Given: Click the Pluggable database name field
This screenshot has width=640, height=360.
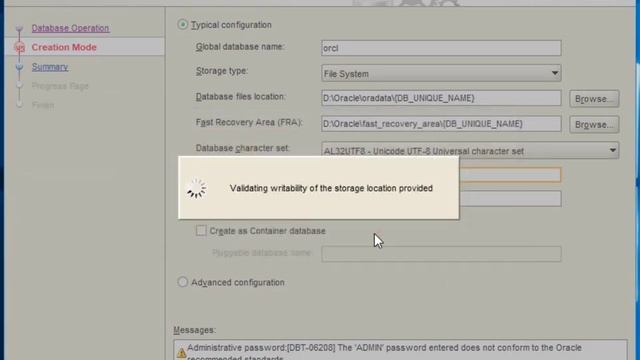Looking at the screenshot, I should [x=441, y=254].
